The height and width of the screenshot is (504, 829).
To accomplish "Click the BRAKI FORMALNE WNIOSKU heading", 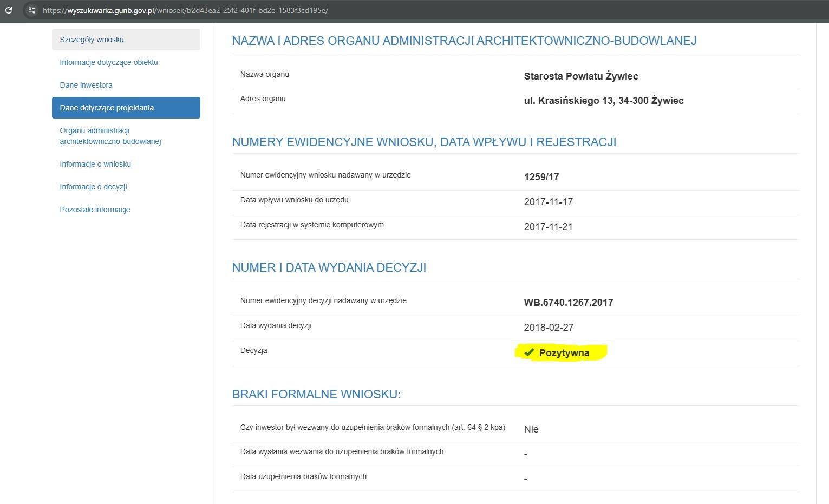I will click(316, 394).
